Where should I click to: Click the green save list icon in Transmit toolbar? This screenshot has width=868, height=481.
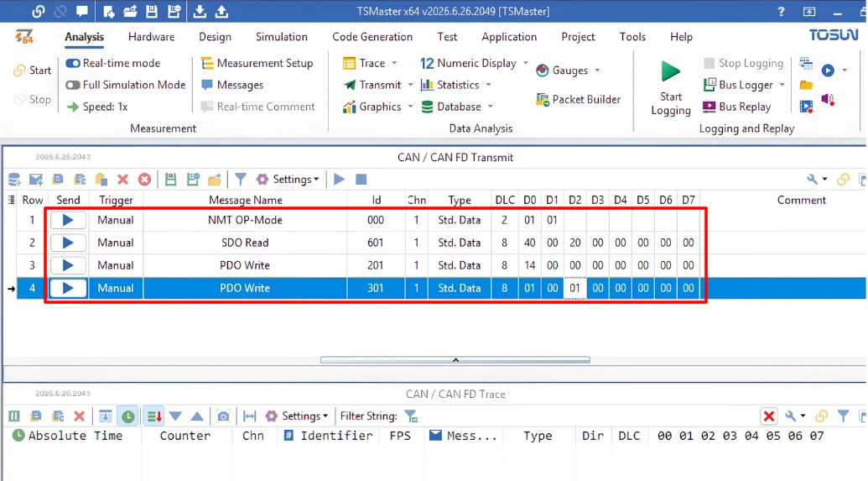pos(170,180)
